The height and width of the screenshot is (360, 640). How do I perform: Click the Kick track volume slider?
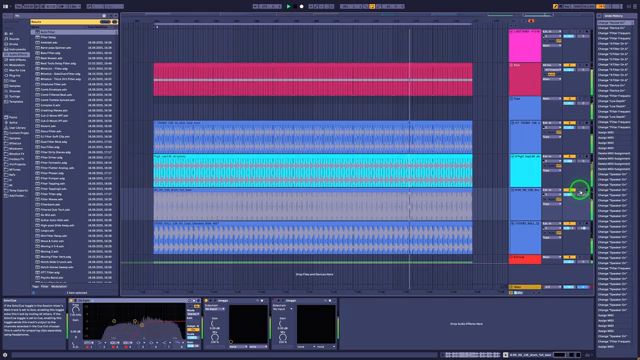coord(569,70)
